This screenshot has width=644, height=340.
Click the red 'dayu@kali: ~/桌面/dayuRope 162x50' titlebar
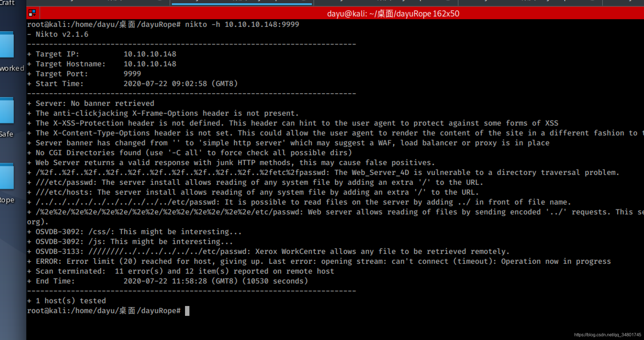[x=393, y=13]
